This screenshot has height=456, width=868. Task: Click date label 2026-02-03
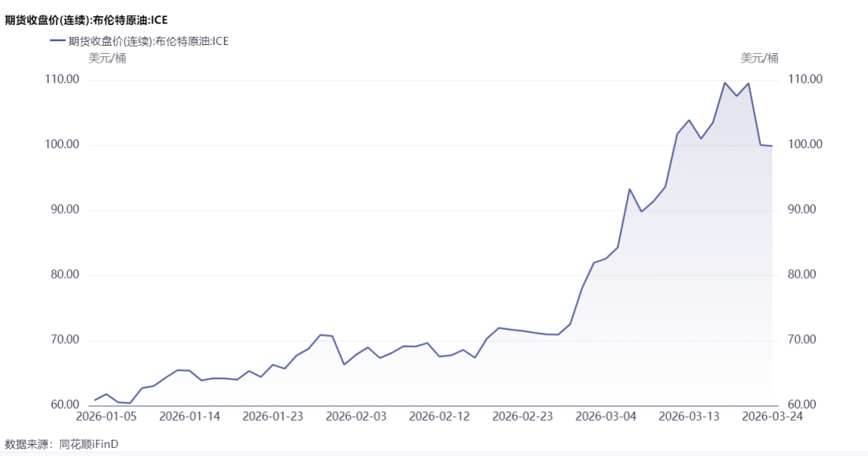coord(356,416)
